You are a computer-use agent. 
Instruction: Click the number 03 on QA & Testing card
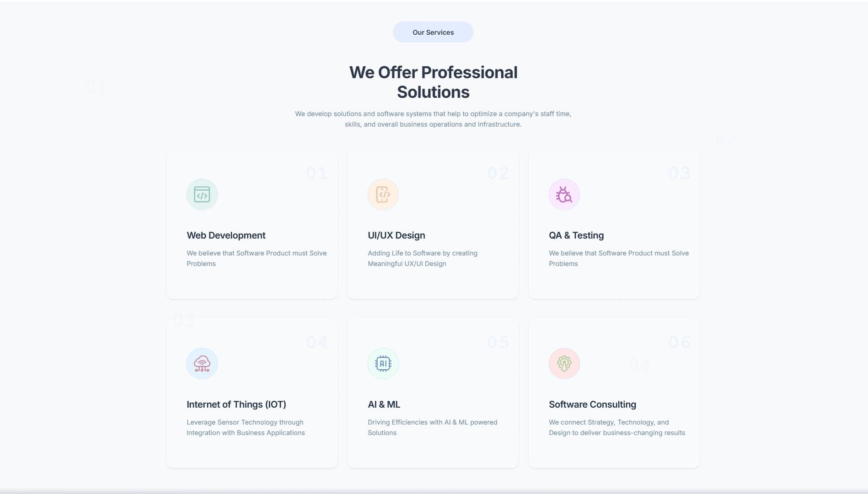(x=679, y=173)
